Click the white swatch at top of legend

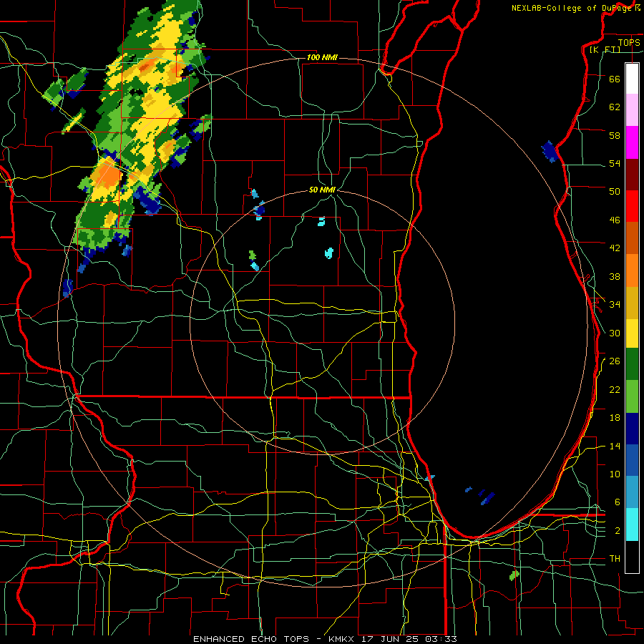[x=632, y=79]
